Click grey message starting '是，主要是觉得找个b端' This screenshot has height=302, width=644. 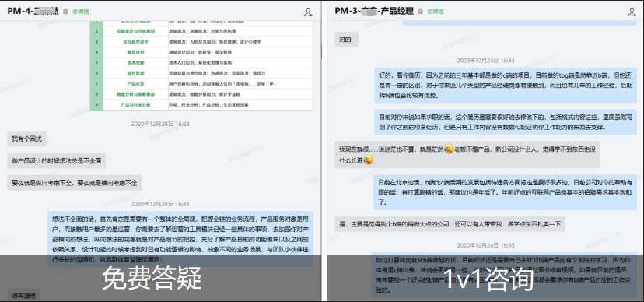(450, 224)
